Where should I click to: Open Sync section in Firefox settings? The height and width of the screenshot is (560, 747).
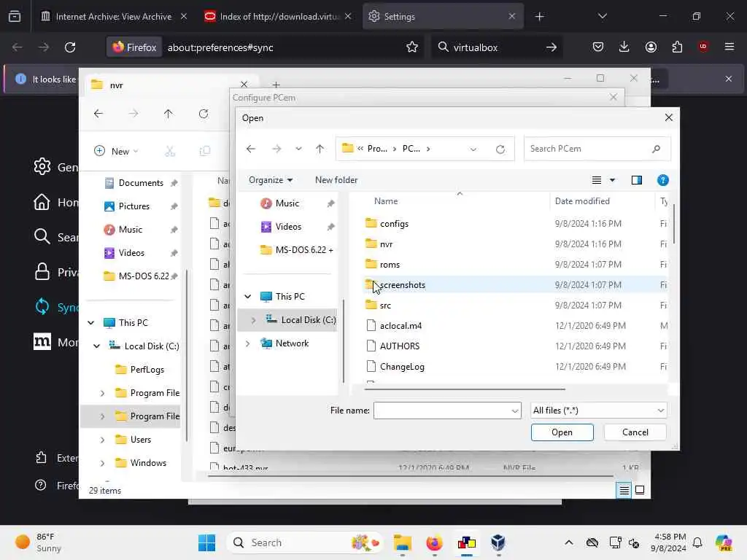pos(55,307)
